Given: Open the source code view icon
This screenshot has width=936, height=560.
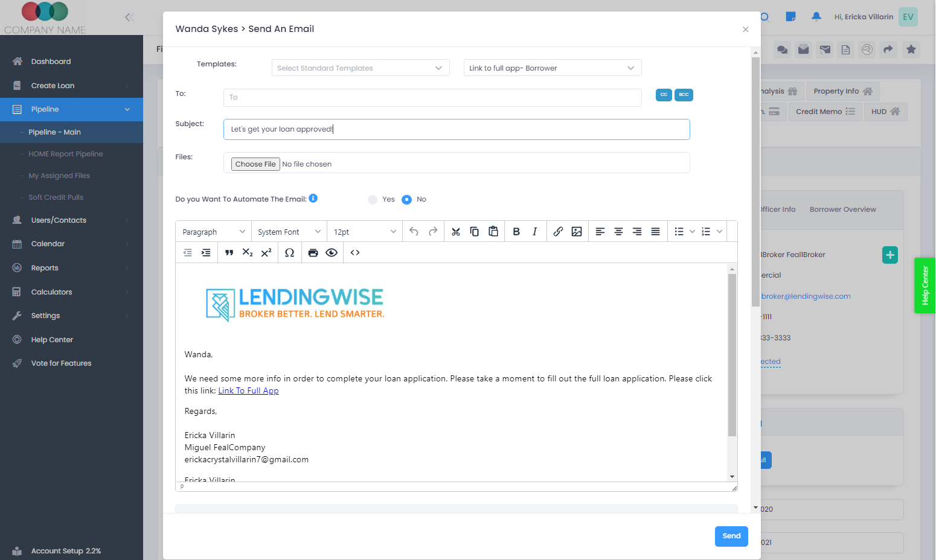Looking at the screenshot, I should [x=355, y=253].
